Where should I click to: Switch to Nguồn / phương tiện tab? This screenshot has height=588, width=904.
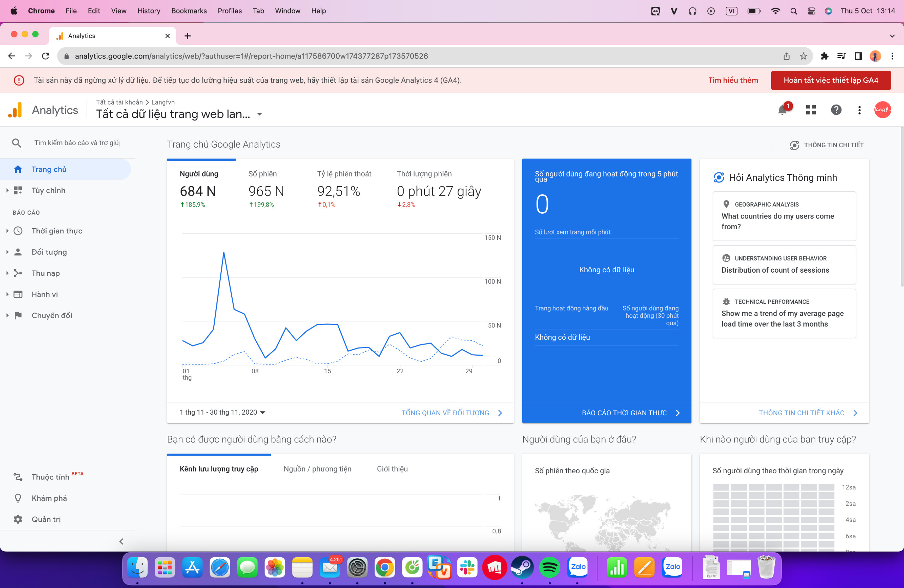(x=317, y=469)
